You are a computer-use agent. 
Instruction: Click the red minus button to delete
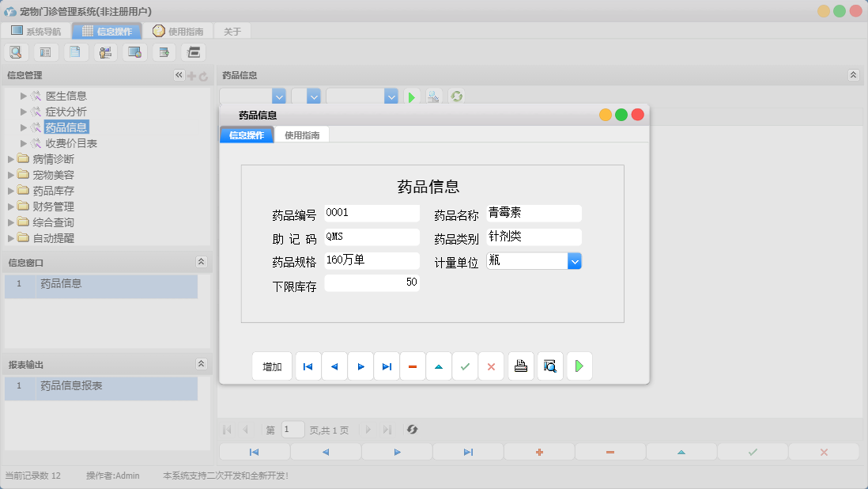pos(413,366)
